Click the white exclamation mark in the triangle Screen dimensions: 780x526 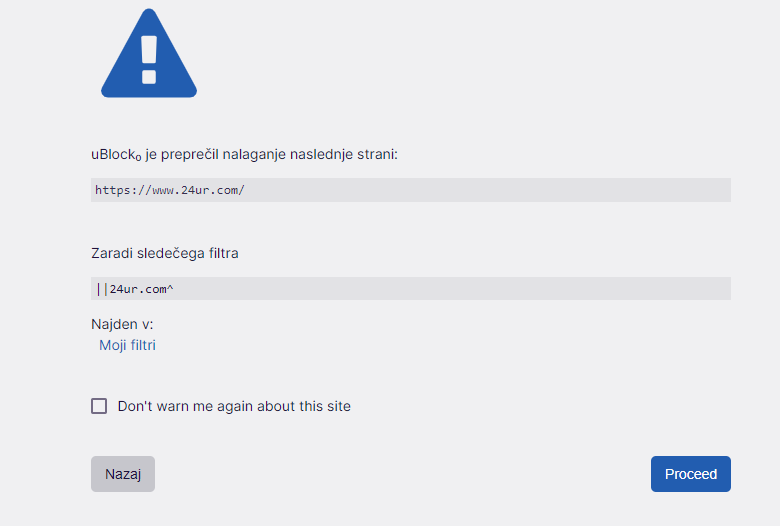pyautogui.click(x=149, y=59)
